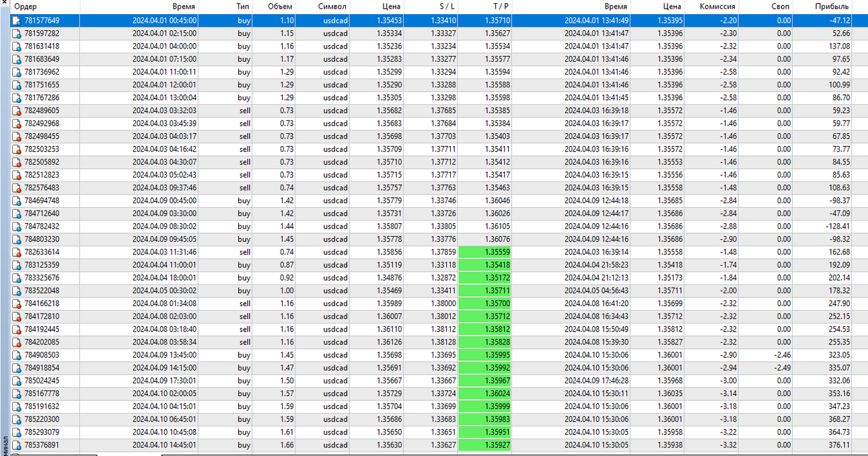This screenshot has height=456, width=868.
Task: Click the profit value -47.12
Action: 838,21
